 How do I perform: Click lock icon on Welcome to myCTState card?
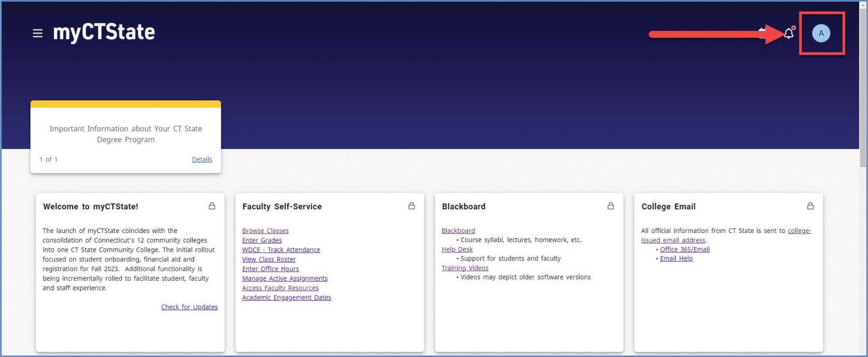click(x=212, y=206)
